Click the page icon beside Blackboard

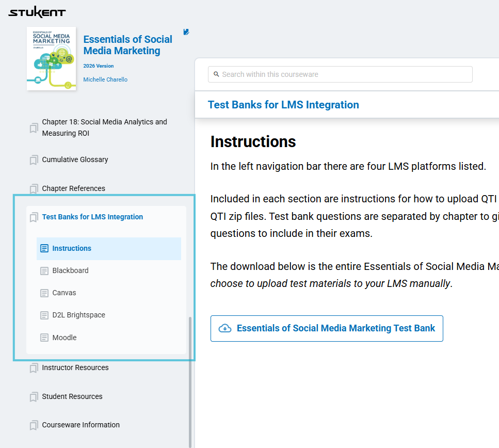[x=44, y=271]
